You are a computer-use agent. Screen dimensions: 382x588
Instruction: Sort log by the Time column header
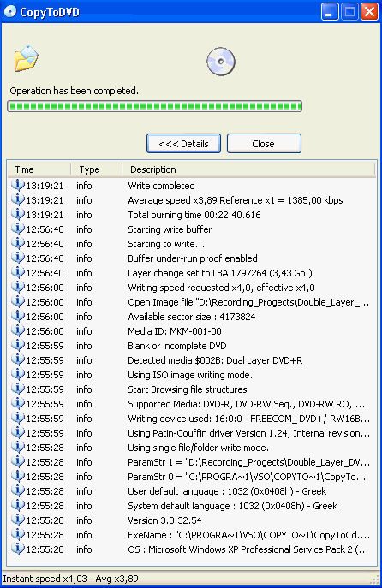[x=39, y=169]
